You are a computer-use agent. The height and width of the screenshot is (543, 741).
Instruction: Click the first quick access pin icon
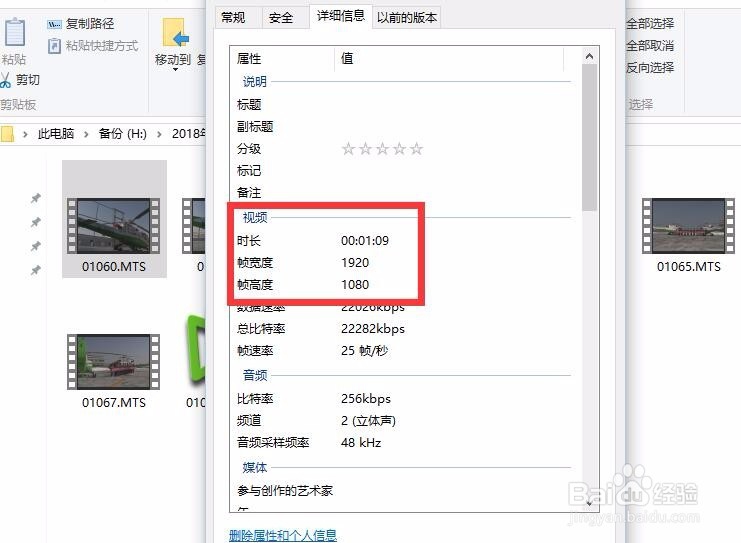click(35, 198)
